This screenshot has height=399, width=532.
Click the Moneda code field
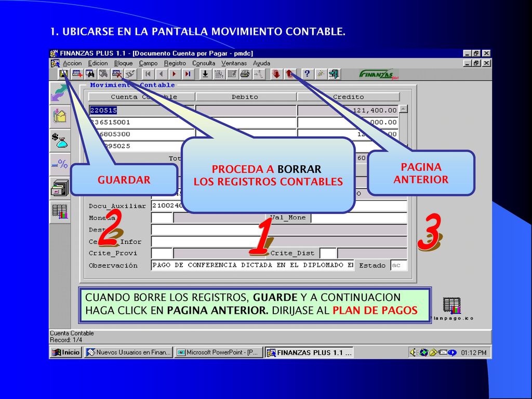[x=162, y=218]
